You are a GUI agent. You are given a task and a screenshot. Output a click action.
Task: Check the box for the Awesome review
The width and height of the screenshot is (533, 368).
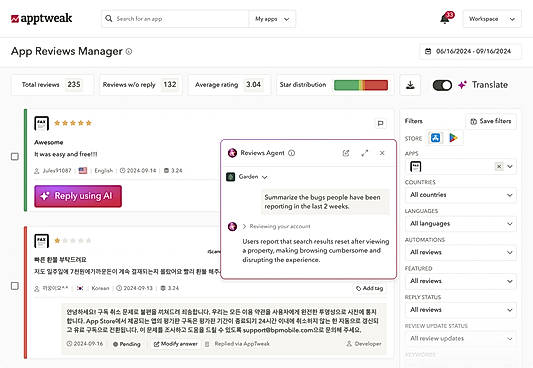15,157
